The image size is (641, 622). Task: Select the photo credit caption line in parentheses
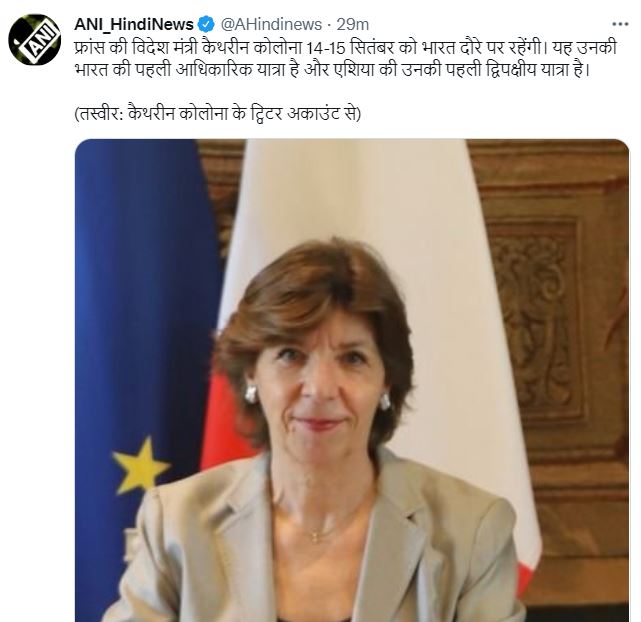coord(217,114)
